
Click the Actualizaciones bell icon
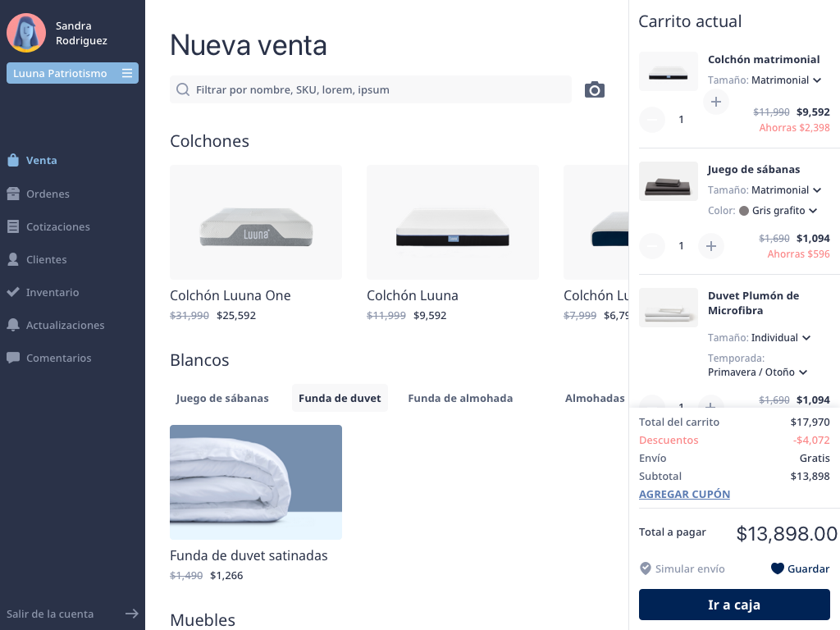13,325
